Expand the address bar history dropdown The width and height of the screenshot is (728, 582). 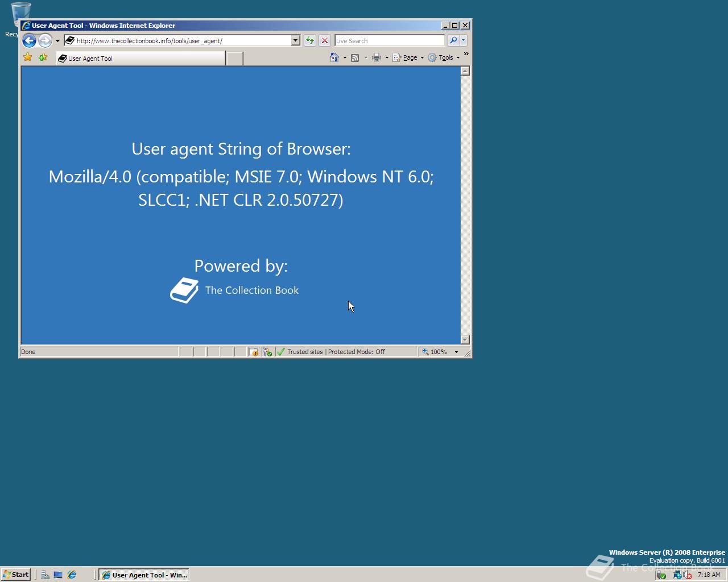(295, 40)
